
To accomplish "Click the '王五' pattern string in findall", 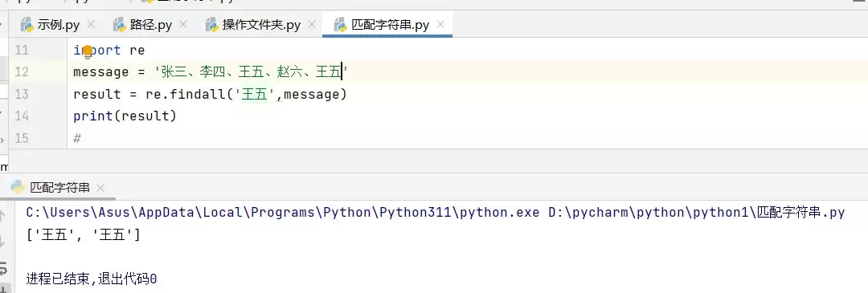I will coord(256,94).
